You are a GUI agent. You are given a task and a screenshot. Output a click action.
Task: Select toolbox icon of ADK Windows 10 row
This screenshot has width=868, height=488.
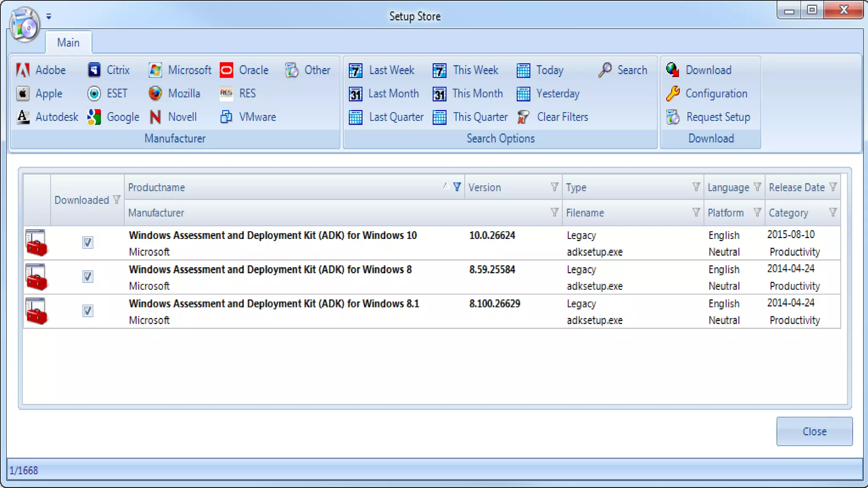click(36, 243)
